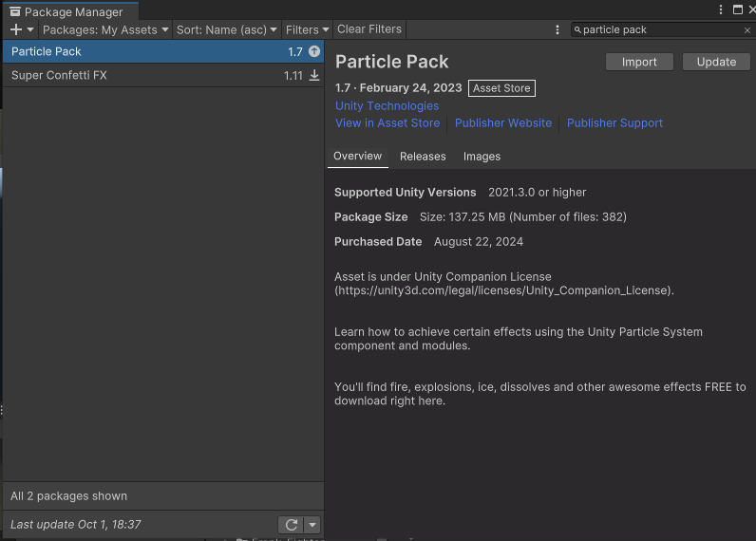This screenshot has height=541, width=756.
Task: Select the Super Confetti FX list row
Action: [x=163, y=75]
